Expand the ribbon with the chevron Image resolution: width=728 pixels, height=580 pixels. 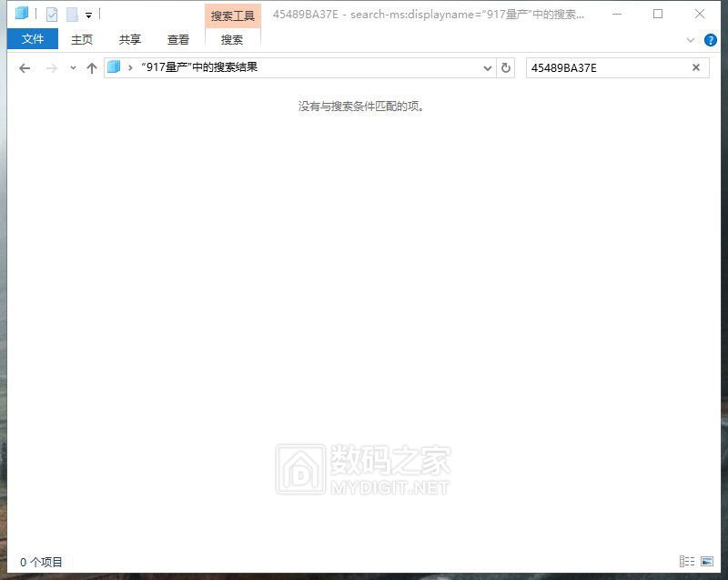click(x=690, y=40)
